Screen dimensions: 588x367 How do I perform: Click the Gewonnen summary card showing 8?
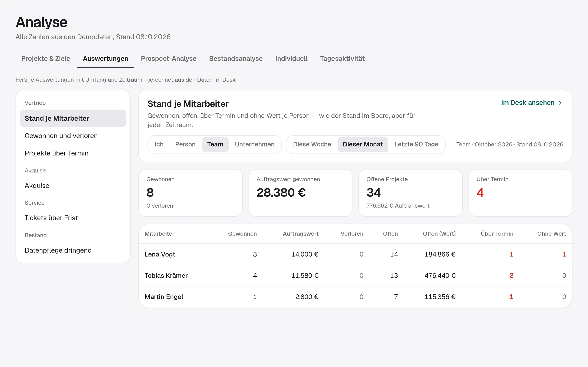(190, 193)
